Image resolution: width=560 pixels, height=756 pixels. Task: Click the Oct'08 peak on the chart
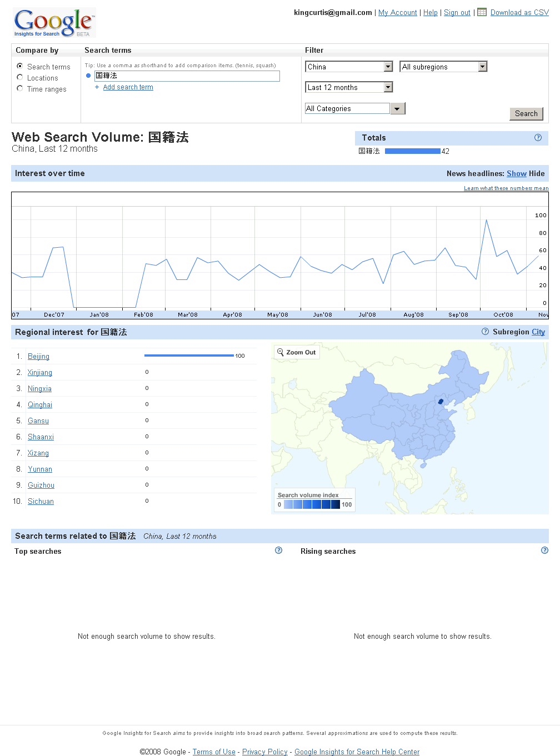click(x=487, y=220)
